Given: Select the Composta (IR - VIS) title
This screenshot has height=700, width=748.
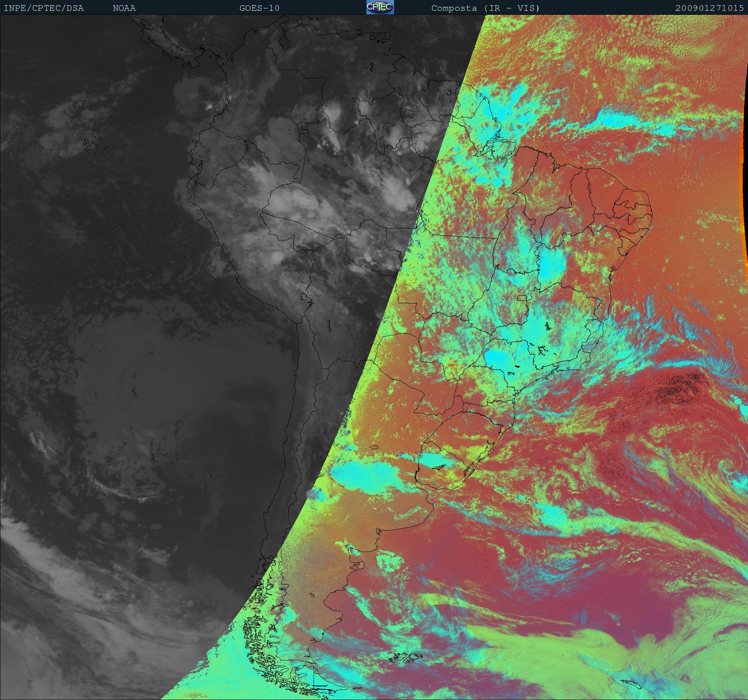Looking at the screenshot, I should [486, 8].
